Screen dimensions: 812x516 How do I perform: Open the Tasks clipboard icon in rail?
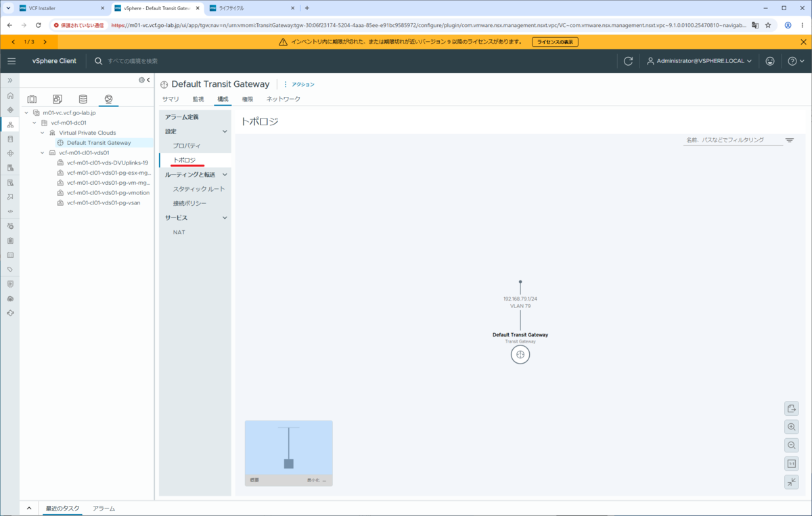point(10,240)
